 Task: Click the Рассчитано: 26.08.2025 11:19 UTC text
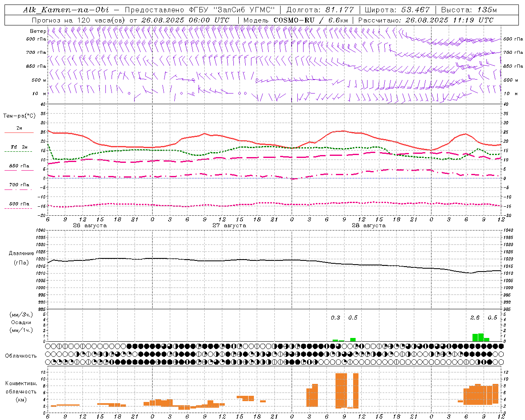pos(426,20)
